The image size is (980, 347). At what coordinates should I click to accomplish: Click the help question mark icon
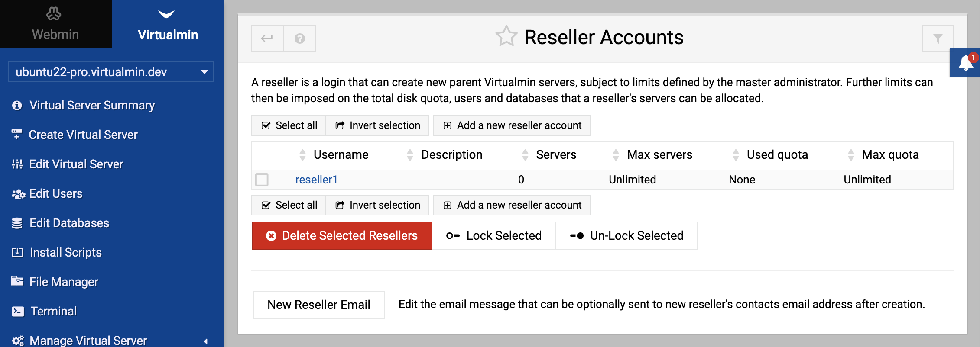coord(300,39)
